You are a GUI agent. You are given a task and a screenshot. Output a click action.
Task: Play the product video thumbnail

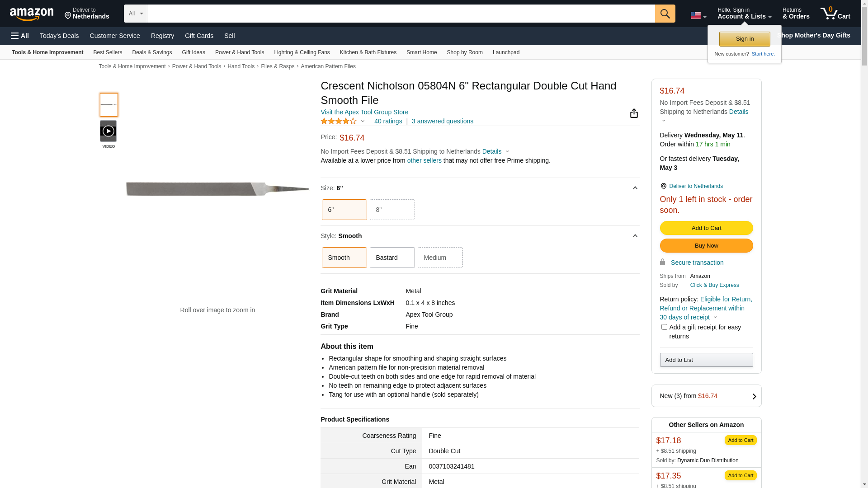pyautogui.click(x=108, y=131)
